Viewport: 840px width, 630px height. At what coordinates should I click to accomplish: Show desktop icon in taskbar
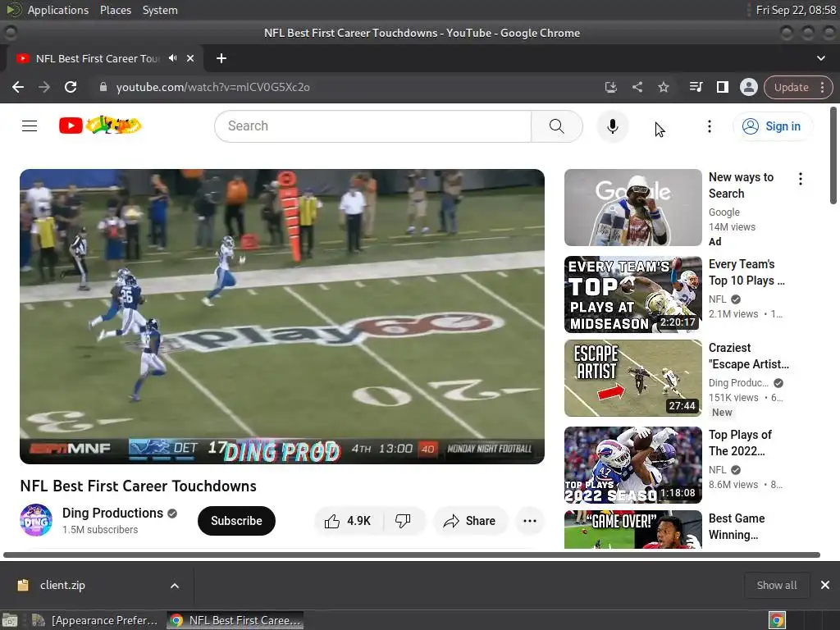[10, 620]
